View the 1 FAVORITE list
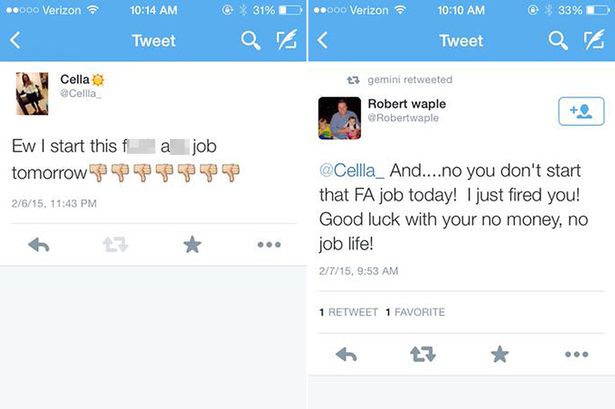615x409 pixels. 414,312
